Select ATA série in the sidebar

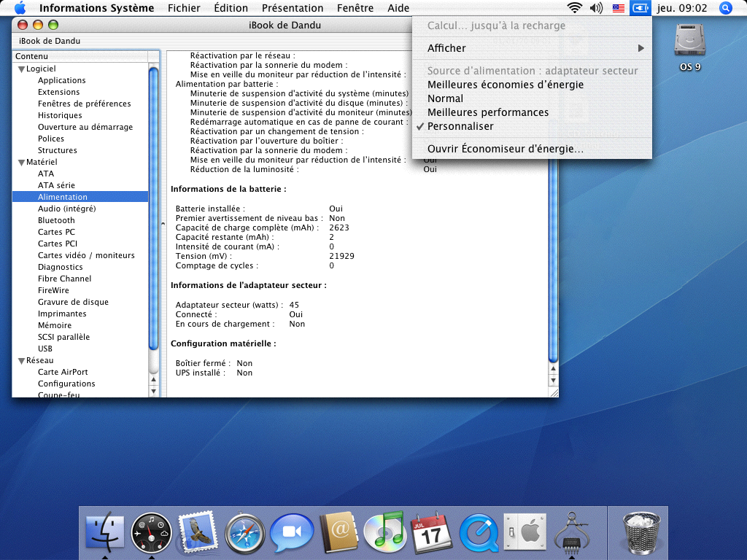pyautogui.click(x=56, y=185)
